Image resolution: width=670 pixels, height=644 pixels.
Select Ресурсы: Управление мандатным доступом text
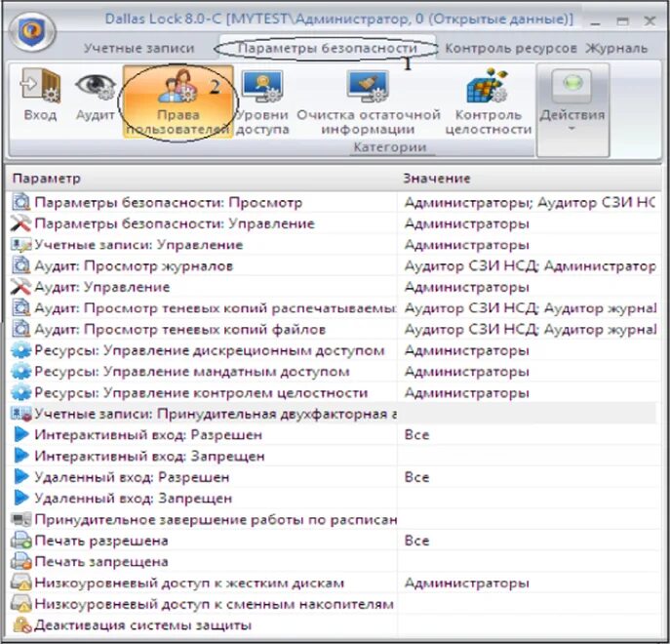192,372
